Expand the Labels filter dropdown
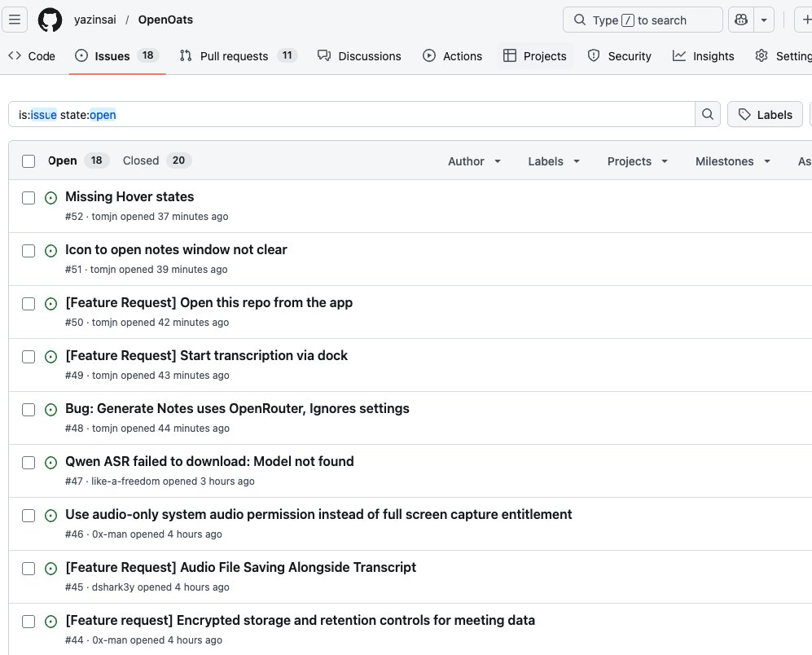812x655 pixels. tap(554, 161)
